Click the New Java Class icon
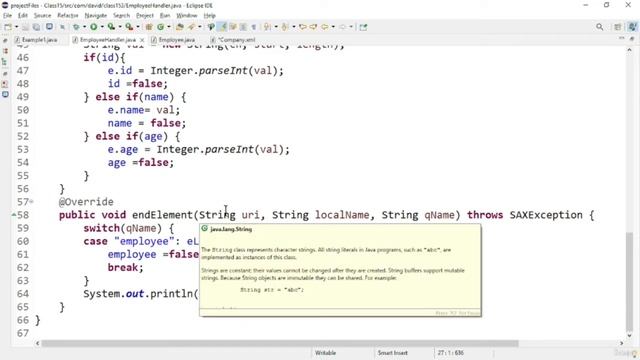 tap(160, 27)
